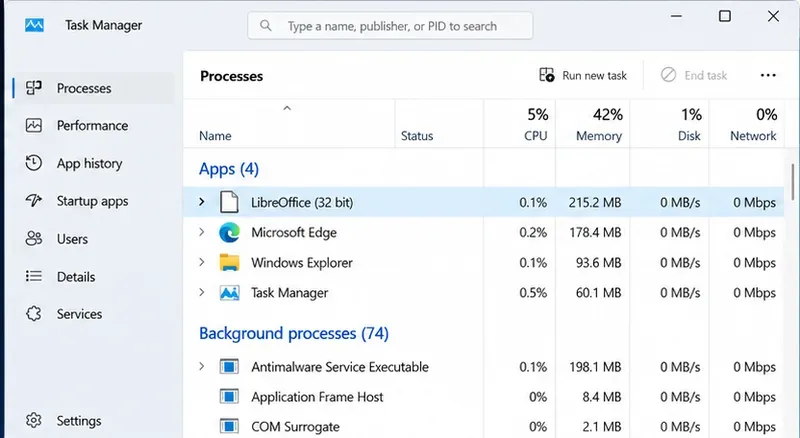The height and width of the screenshot is (438, 800).
Task: Click the LibreOffice document icon
Action: tap(229, 202)
